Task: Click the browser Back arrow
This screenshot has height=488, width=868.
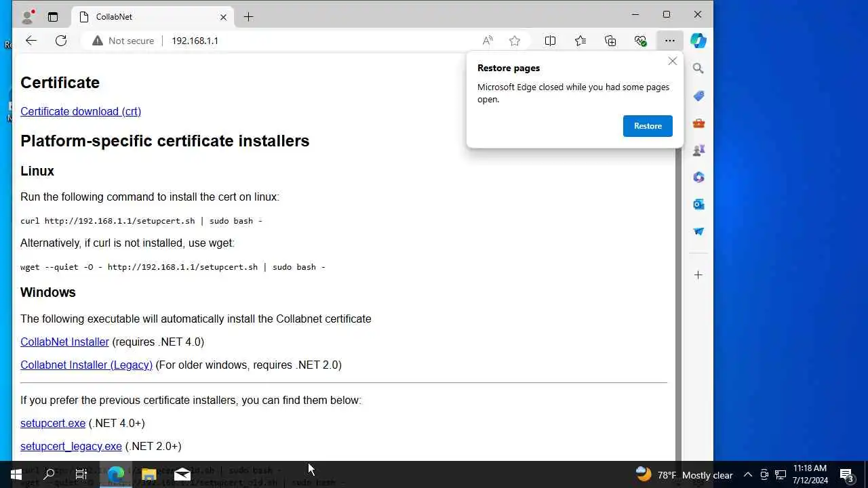Action: tap(31, 41)
